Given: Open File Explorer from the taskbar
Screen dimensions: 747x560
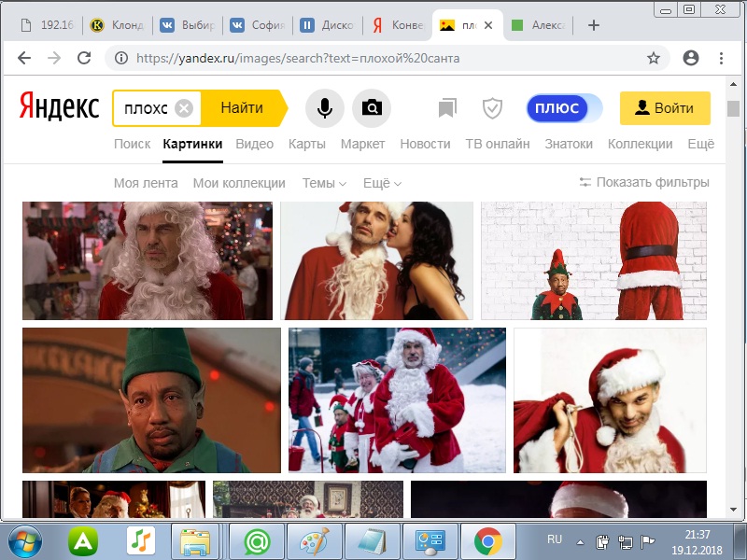Looking at the screenshot, I should click(x=195, y=542).
